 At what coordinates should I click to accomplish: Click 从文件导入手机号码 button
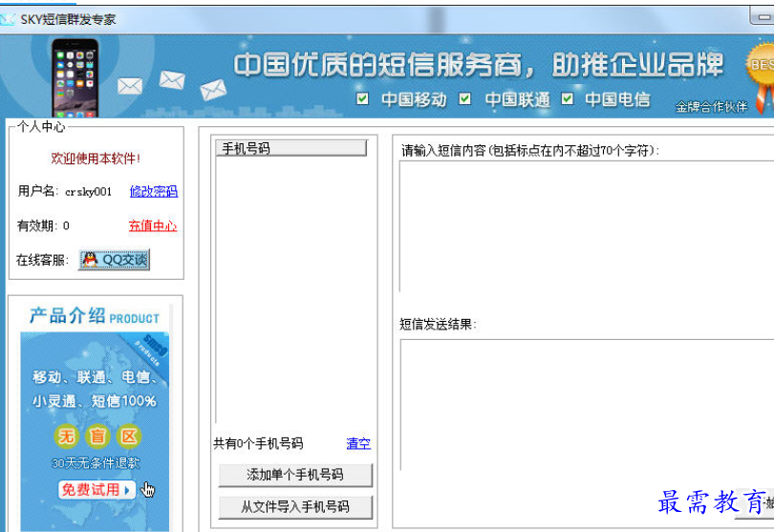(295, 507)
